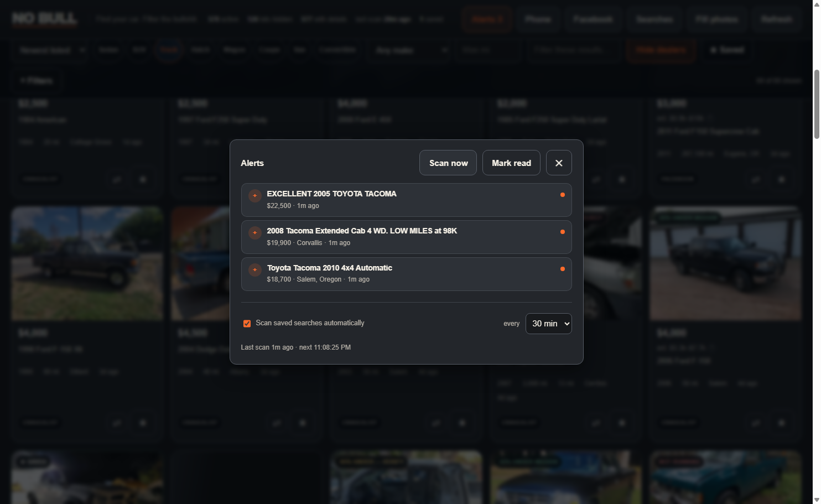Click the scrollbar down arrow

pyautogui.click(x=817, y=500)
